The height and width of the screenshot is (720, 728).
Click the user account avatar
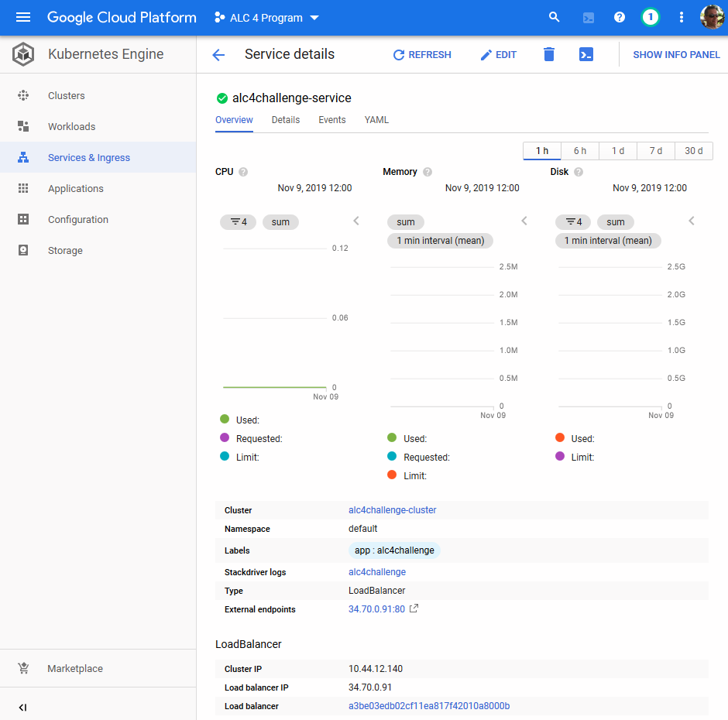click(712, 18)
